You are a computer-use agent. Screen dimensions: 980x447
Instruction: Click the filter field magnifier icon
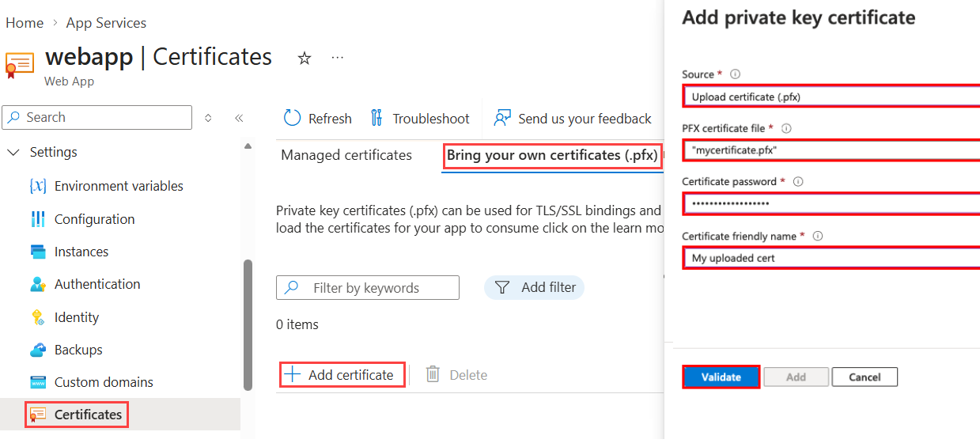pos(291,288)
